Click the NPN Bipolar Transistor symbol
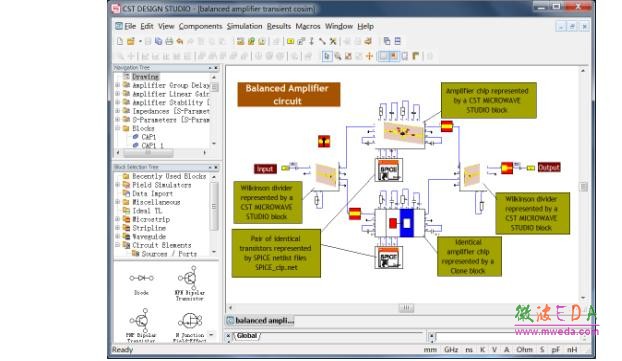 190,278
